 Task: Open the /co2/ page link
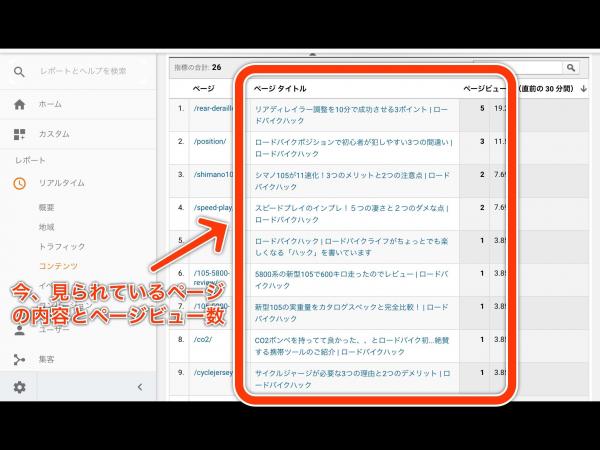[x=202, y=340]
